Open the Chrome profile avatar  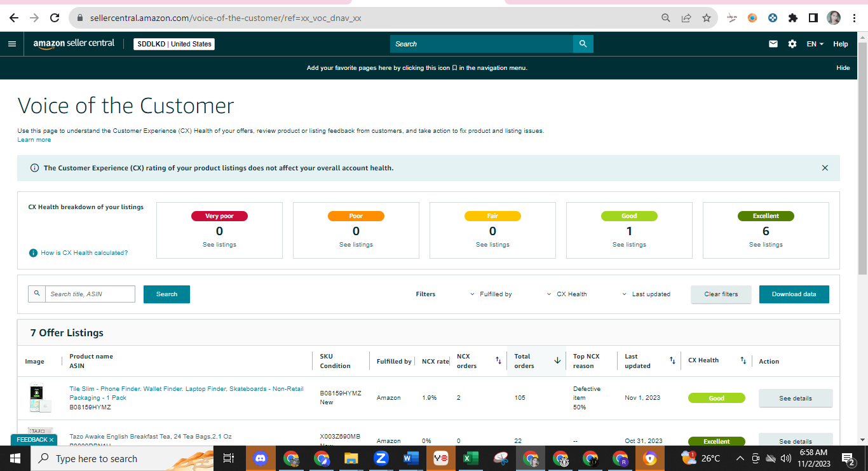tap(834, 18)
